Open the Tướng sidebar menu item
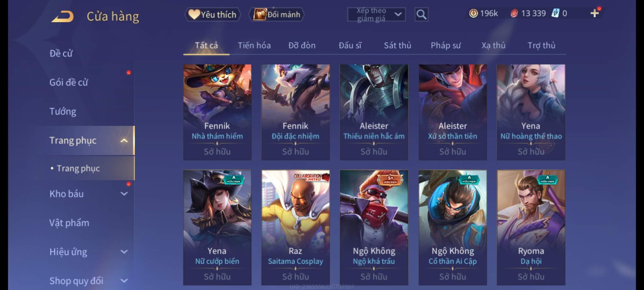This screenshot has height=290, width=644. click(63, 111)
